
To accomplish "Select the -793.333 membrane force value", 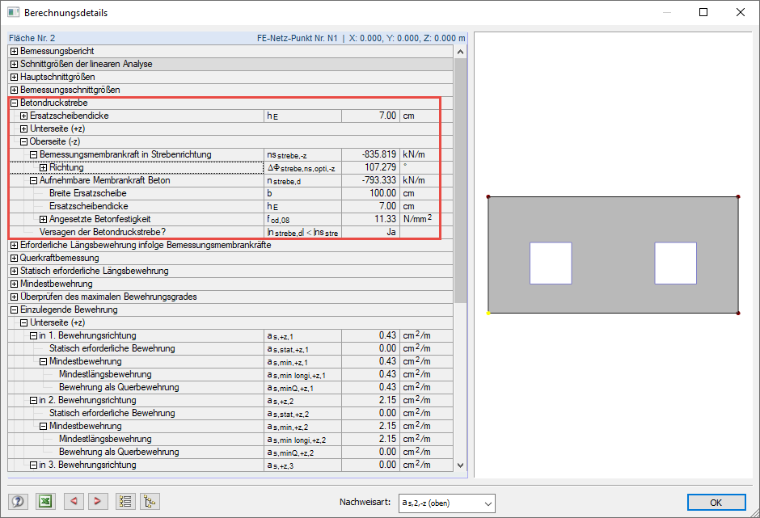I will pos(371,180).
